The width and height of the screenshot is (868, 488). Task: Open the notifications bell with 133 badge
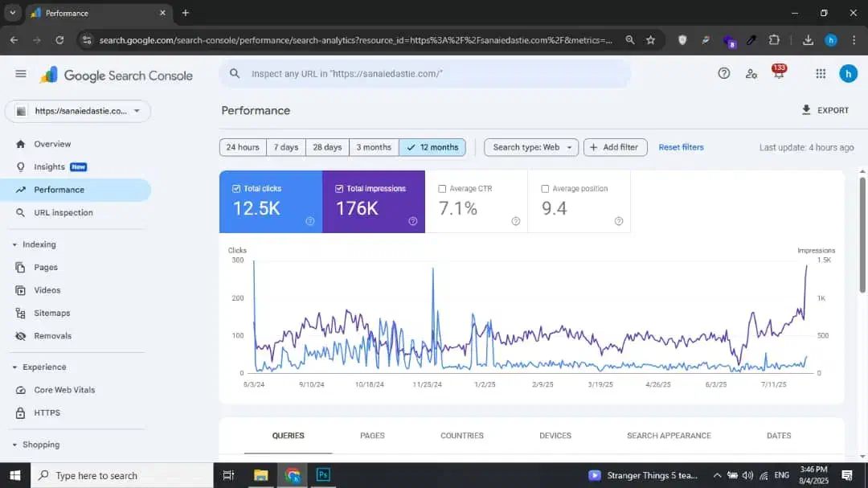(778, 73)
